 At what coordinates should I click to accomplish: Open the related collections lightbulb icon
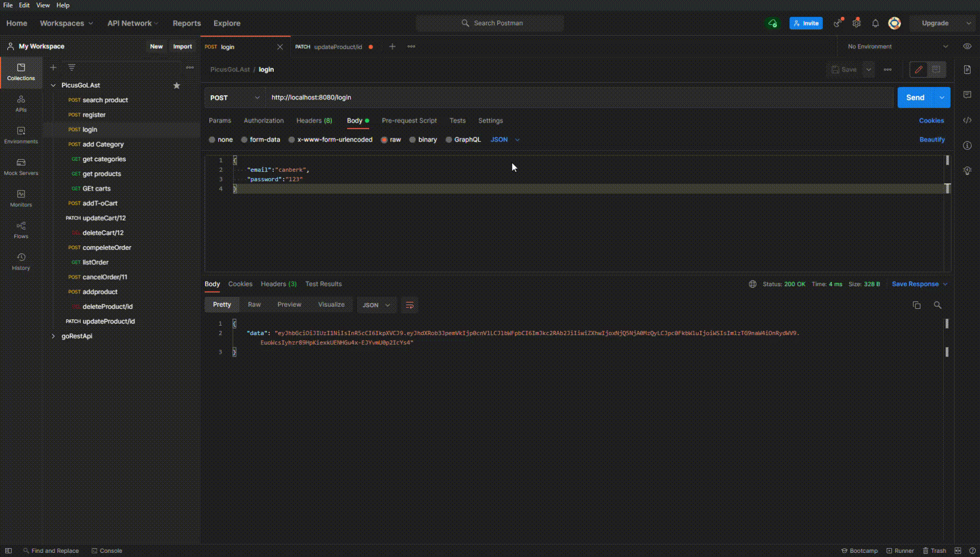(967, 171)
